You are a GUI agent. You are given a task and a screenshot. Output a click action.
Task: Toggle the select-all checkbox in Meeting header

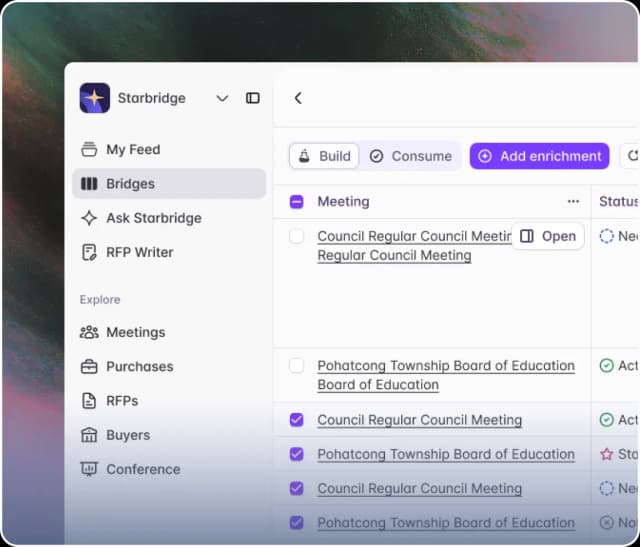[297, 202]
